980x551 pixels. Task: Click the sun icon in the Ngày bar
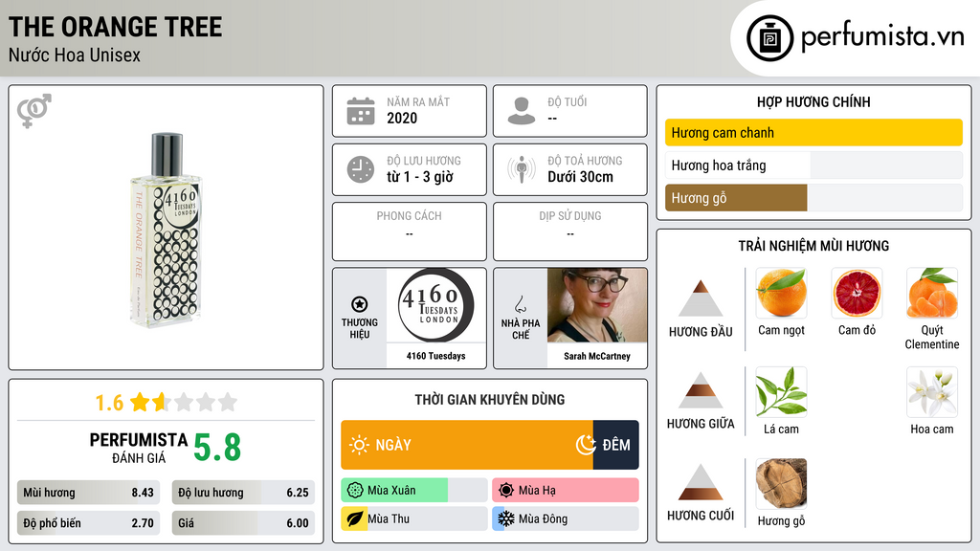[360, 445]
